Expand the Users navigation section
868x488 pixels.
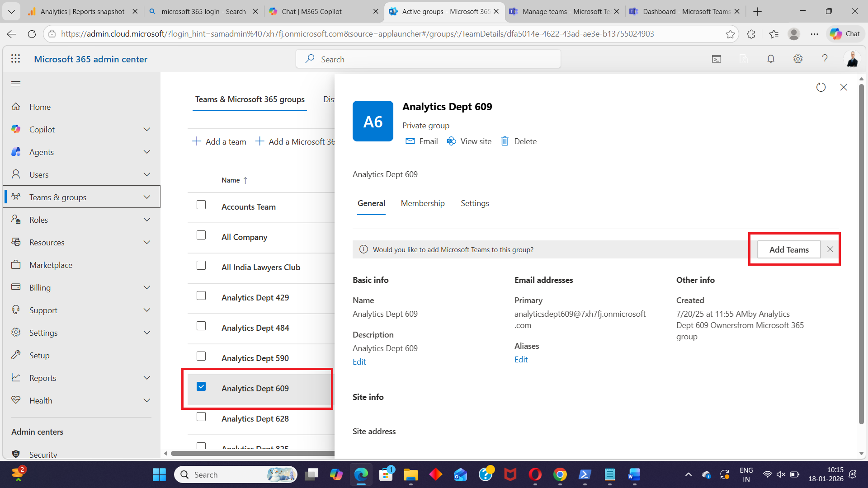tap(147, 174)
